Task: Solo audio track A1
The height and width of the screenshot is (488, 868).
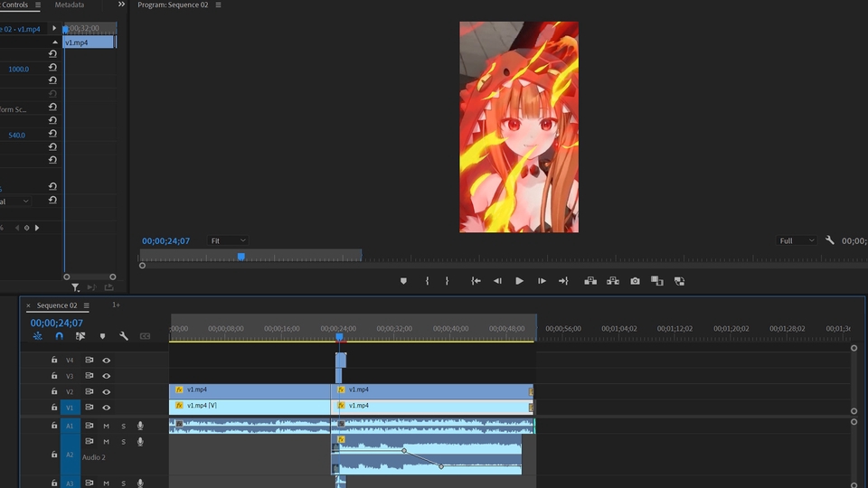Action: point(124,426)
